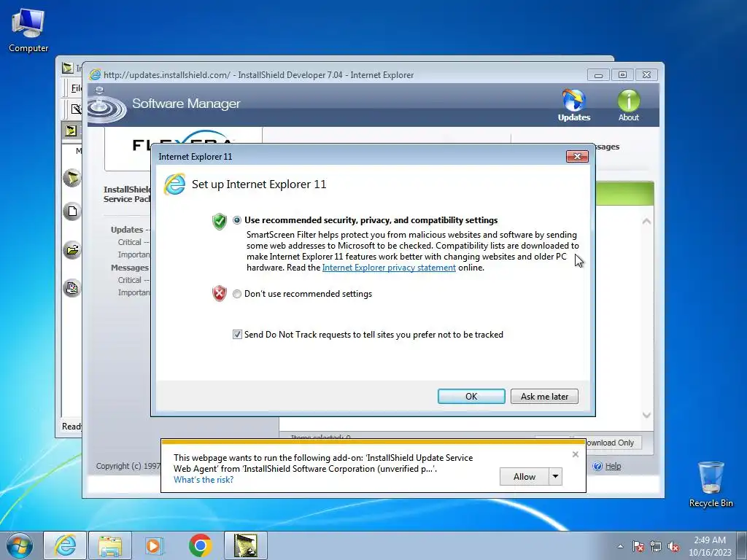Maximize the Internet Explorer window

point(622,75)
